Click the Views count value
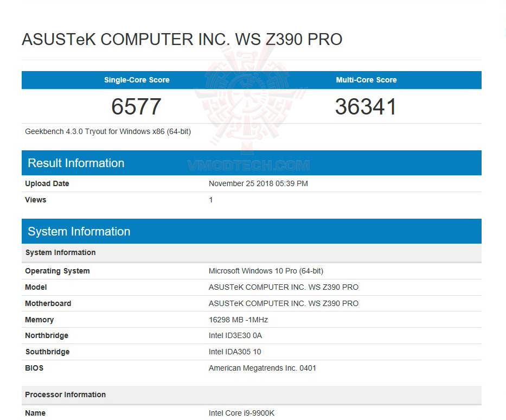 click(211, 200)
